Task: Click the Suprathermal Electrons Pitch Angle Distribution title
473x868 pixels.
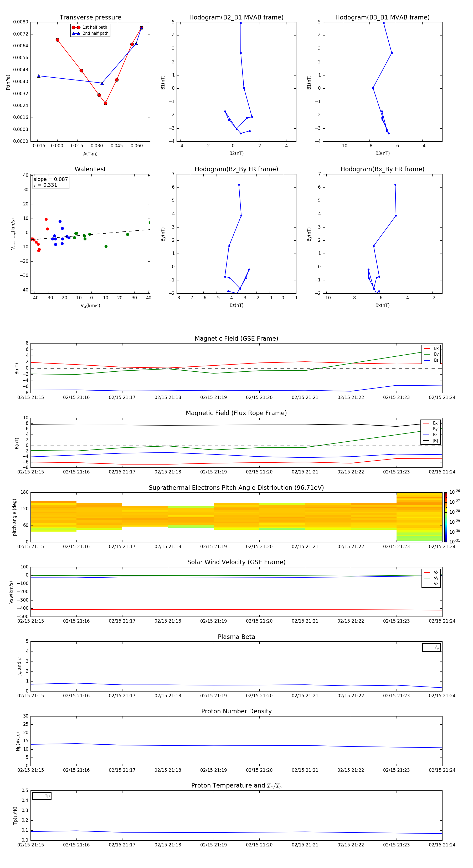Action: [x=236, y=488]
